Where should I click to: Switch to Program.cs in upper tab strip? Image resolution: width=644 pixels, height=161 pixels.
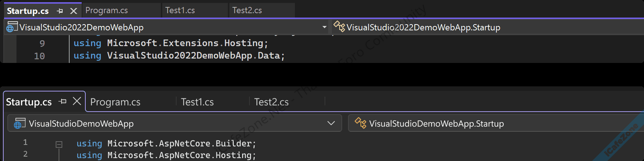click(107, 11)
